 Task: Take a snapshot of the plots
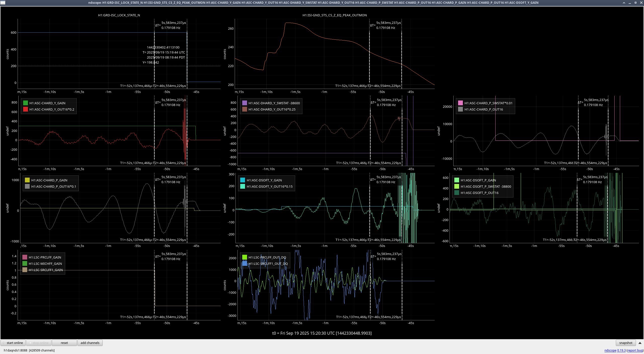[x=625, y=343]
